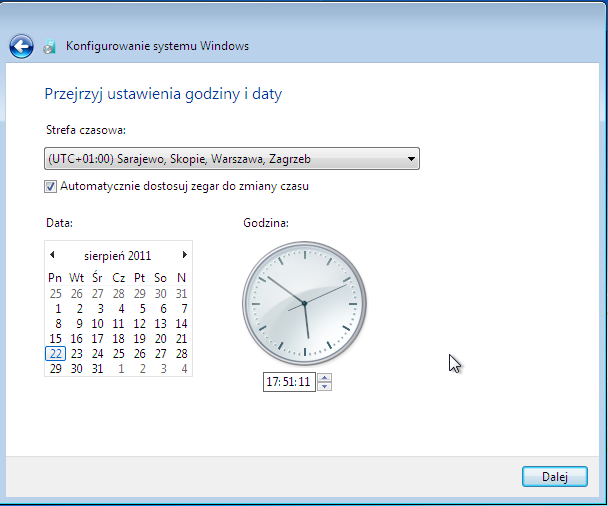Select August 3 in the calendar
The image size is (608, 506).
pos(100,309)
